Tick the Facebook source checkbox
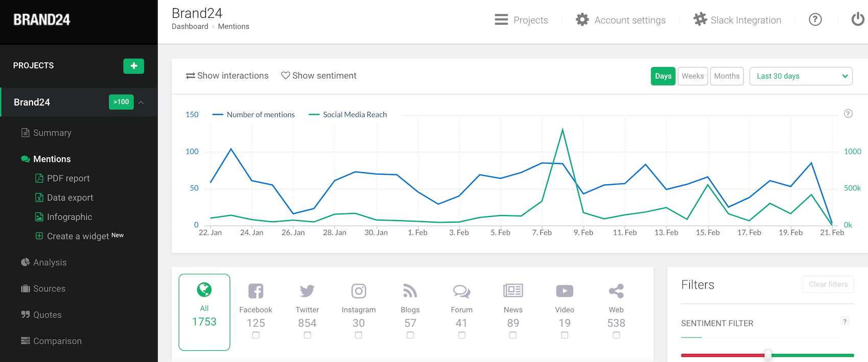Screen dimensions: 868x362 click(256, 335)
